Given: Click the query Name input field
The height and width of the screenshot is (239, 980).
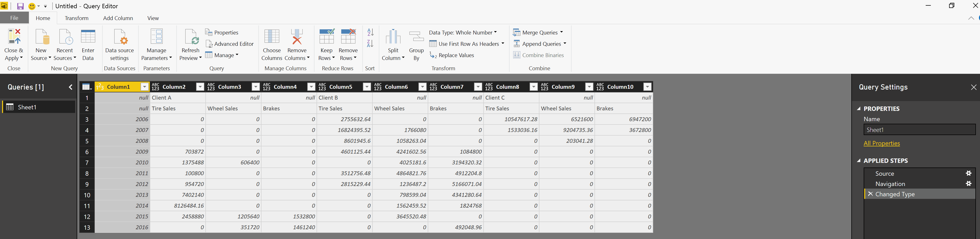Looking at the screenshot, I should coord(919,130).
